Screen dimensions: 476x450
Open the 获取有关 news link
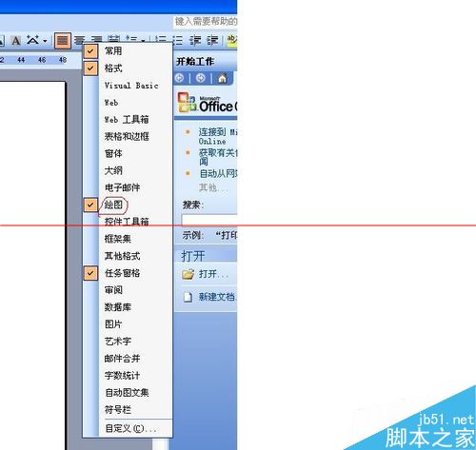pos(218,157)
